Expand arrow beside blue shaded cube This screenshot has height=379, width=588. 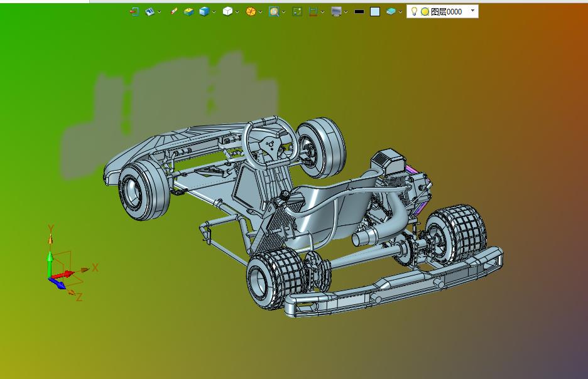214,12
